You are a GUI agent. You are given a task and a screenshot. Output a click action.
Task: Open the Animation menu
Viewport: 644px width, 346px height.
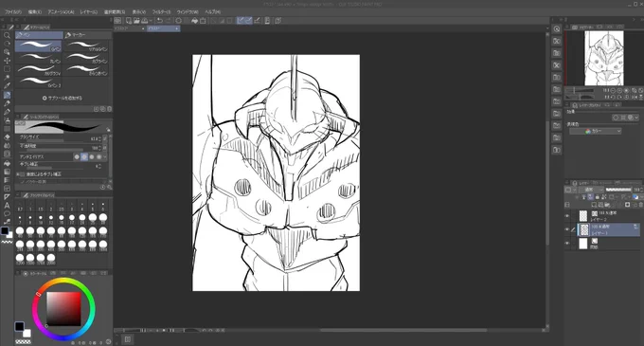click(61, 12)
